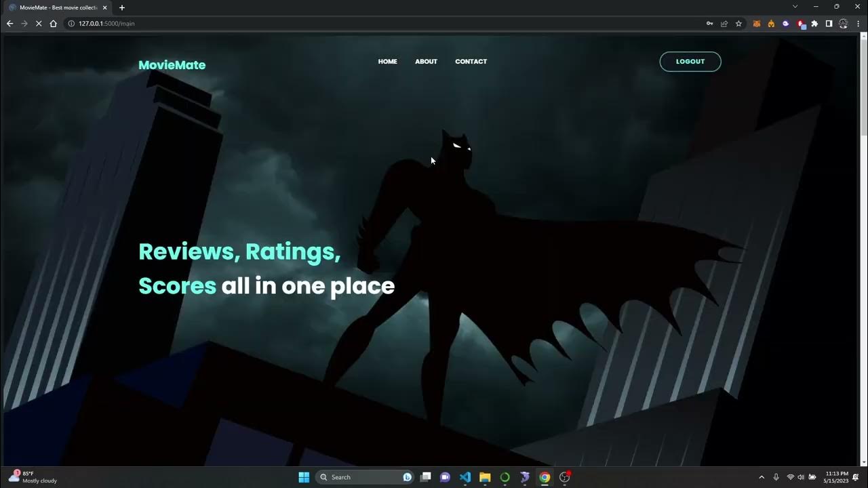The image size is (868, 488).
Task: Open the MetaMask fox extension
Action: [x=757, y=23]
